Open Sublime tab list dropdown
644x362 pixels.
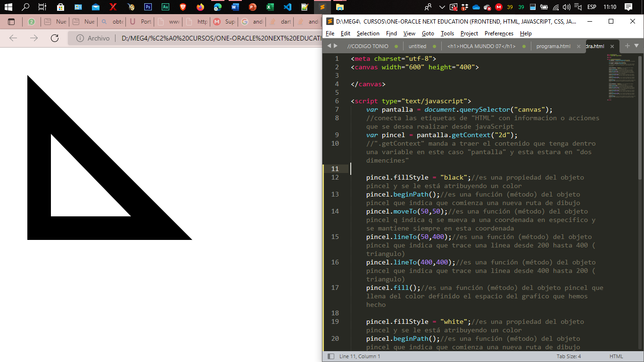click(636, 46)
